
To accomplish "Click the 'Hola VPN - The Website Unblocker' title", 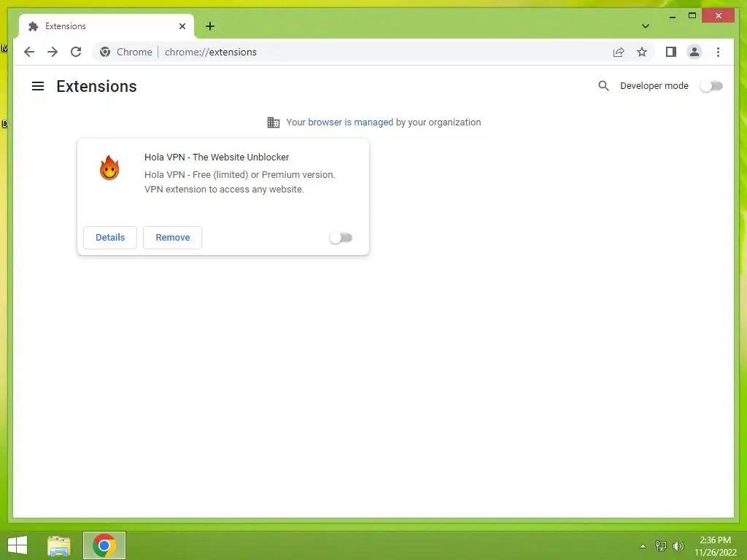I will coord(217,157).
